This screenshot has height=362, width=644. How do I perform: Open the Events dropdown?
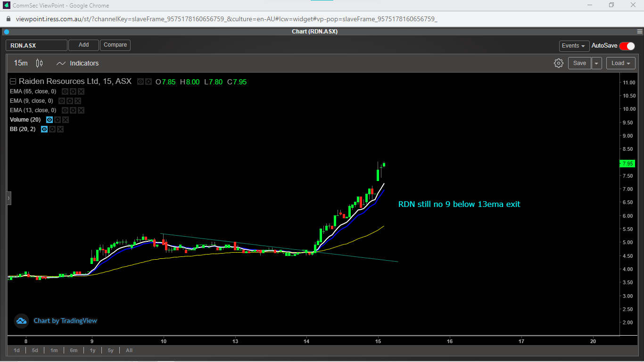[574, 46]
